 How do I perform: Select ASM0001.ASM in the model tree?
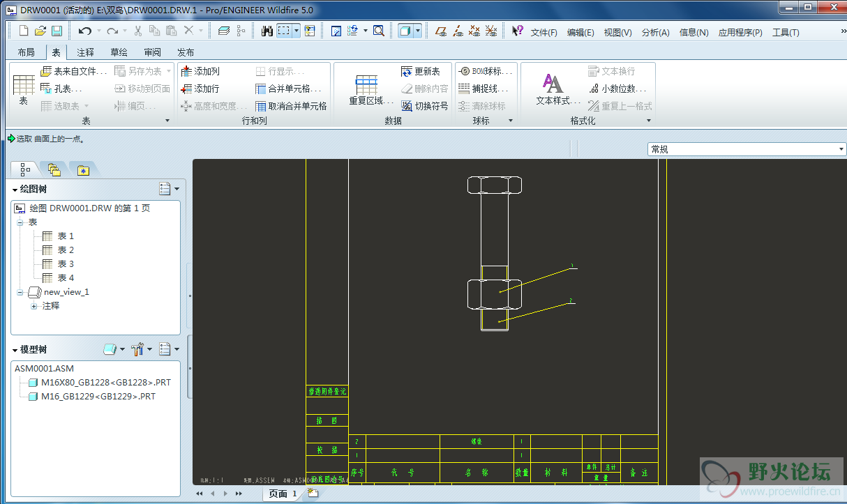(x=44, y=368)
